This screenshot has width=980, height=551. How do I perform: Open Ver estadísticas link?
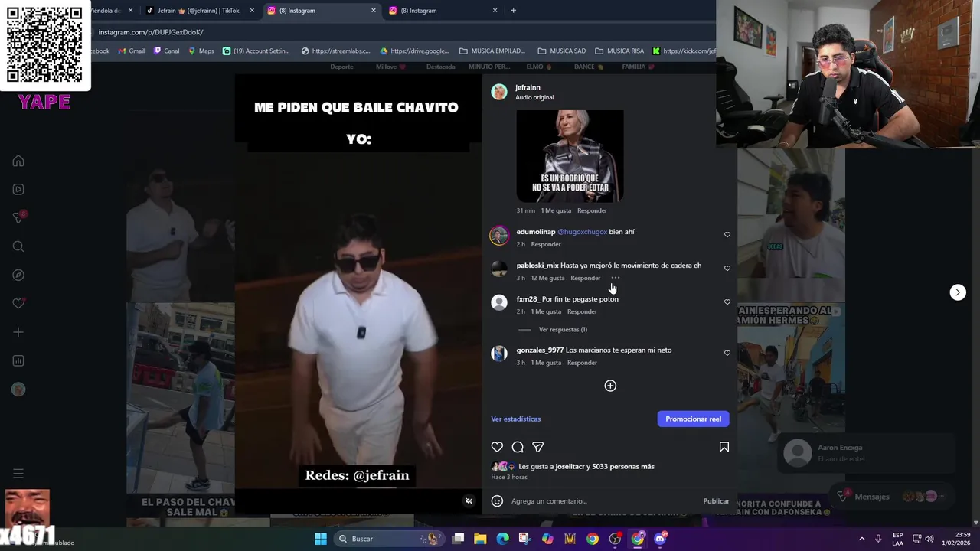coord(515,419)
